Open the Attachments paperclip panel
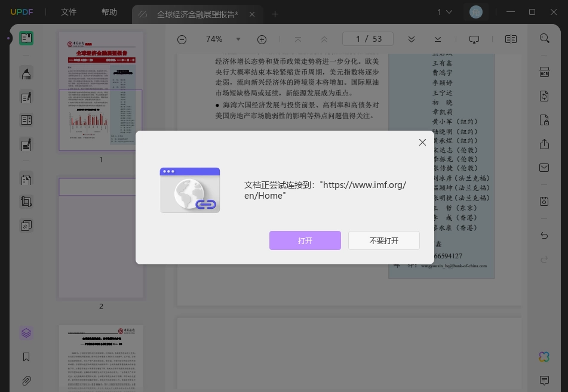The width and height of the screenshot is (568, 392). point(26,381)
